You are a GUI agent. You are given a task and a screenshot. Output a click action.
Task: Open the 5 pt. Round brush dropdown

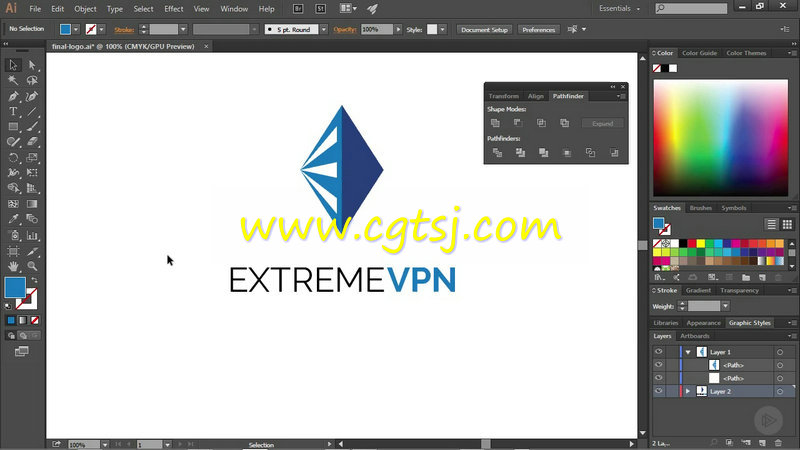[323, 30]
